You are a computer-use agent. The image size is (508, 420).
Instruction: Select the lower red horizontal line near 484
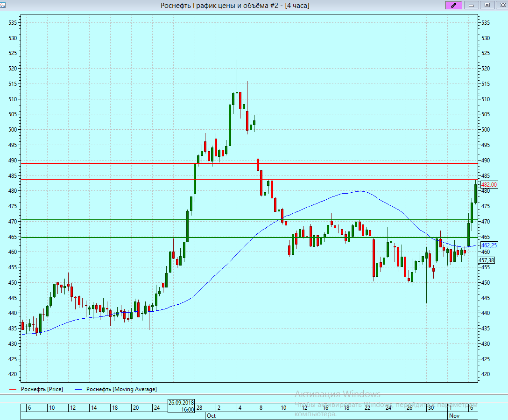pos(249,179)
